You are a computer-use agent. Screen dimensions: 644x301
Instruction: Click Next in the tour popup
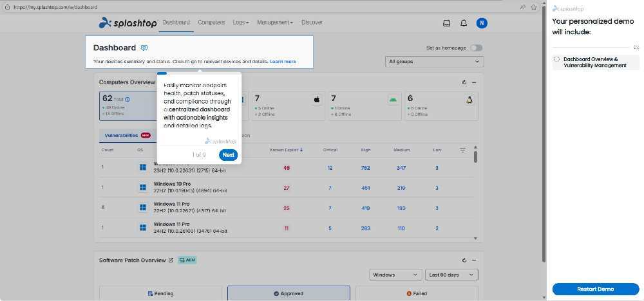click(x=228, y=155)
